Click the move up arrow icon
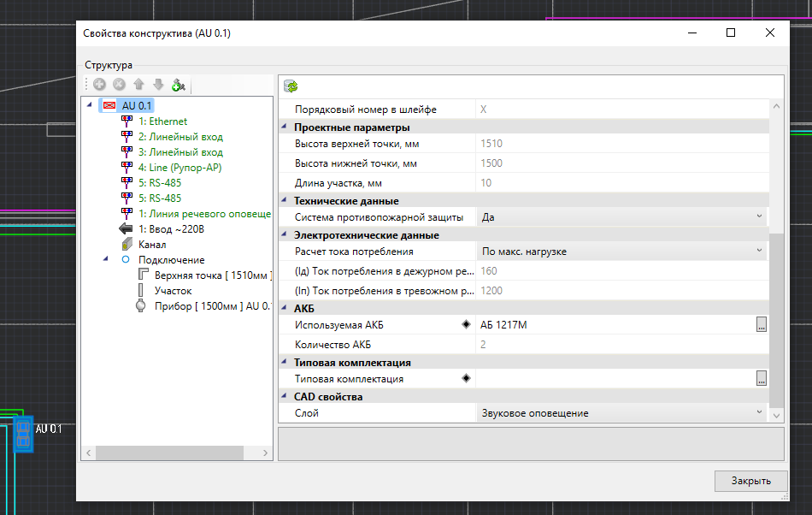The width and height of the screenshot is (812, 515). click(x=138, y=85)
